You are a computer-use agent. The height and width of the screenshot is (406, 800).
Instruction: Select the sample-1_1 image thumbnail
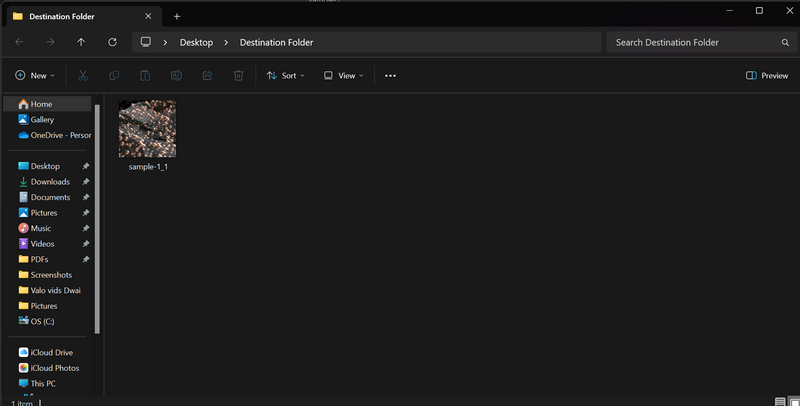pyautogui.click(x=147, y=128)
